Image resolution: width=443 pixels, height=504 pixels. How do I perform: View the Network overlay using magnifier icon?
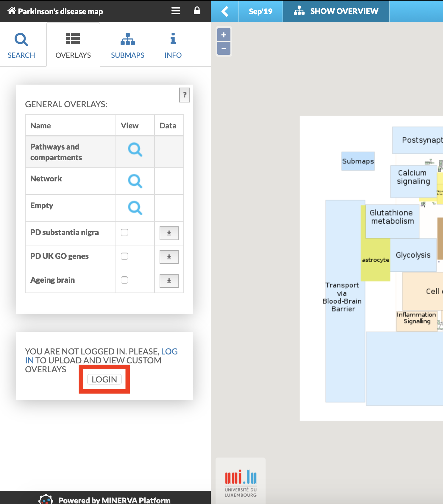tap(135, 181)
